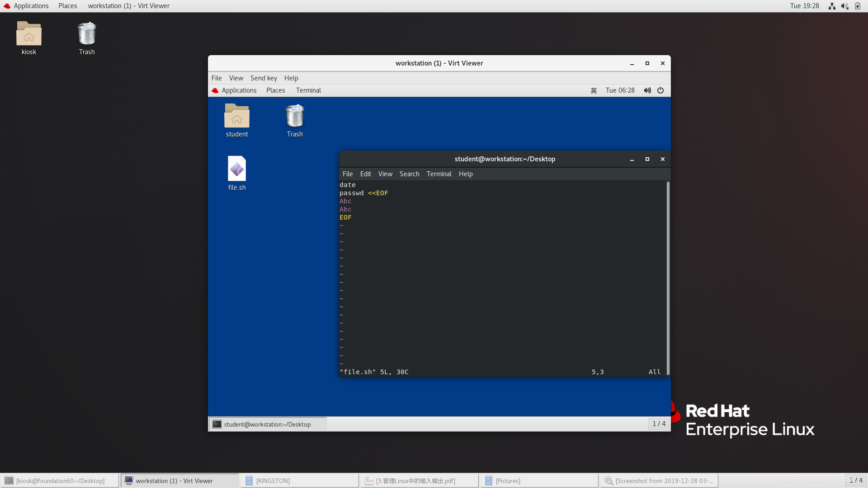
Task: Click the guest workspace switcher 1 / 4
Action: [659, 424]
